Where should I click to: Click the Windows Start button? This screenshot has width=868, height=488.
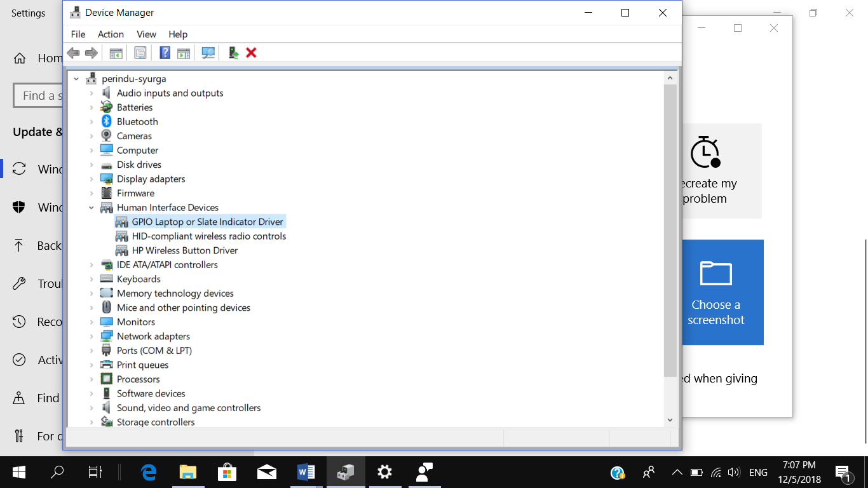point(19,472)
